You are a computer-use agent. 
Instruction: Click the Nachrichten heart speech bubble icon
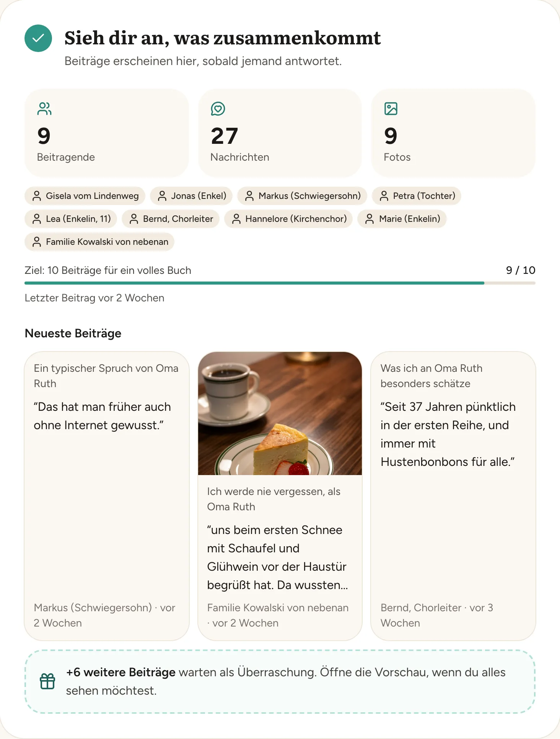pyautogui.click(x=218, y=109)
